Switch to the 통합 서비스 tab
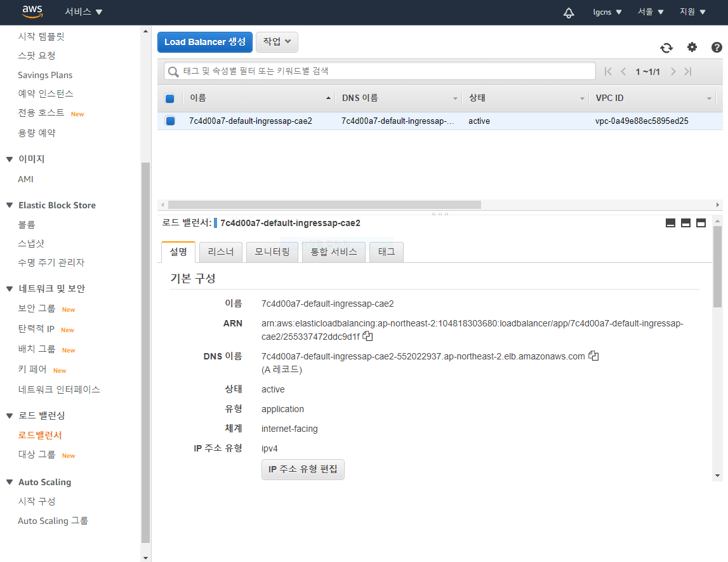The width and height of the screenshot is (728, 562). tap(334, 251)
